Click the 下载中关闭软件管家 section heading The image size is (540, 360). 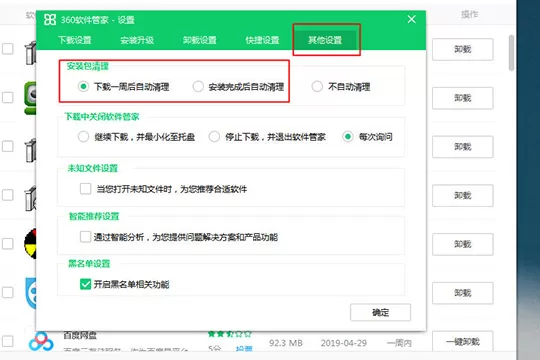(102, 117)
